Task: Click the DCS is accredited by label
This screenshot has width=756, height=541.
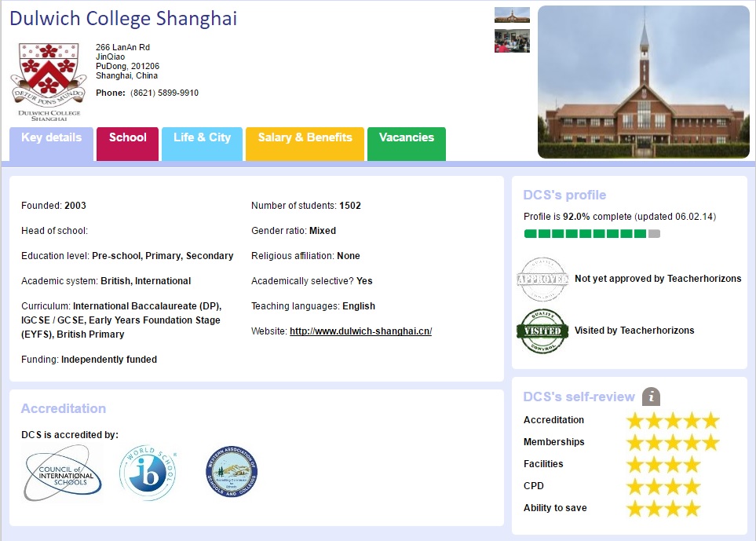Action: point(70,435)
